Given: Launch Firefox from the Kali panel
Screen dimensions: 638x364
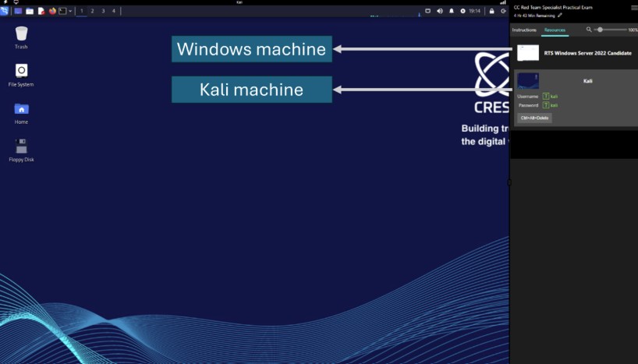Looking at the screenshot, I should click(52, 11).
